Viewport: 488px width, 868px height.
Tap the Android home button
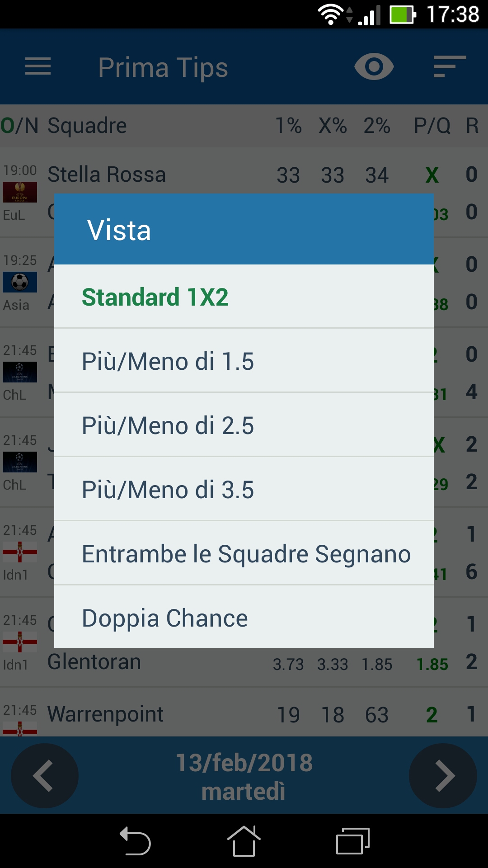(x=244, y=841)
